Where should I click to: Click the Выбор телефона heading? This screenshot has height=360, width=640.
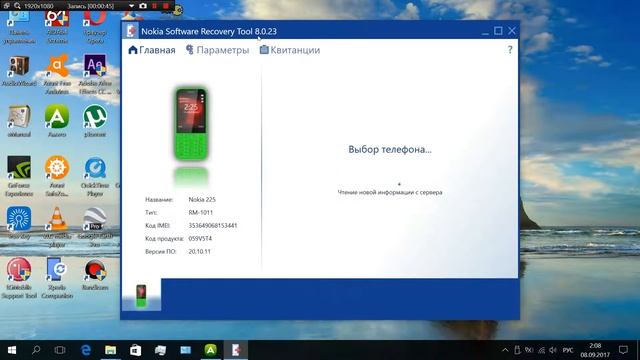(390, 149)
